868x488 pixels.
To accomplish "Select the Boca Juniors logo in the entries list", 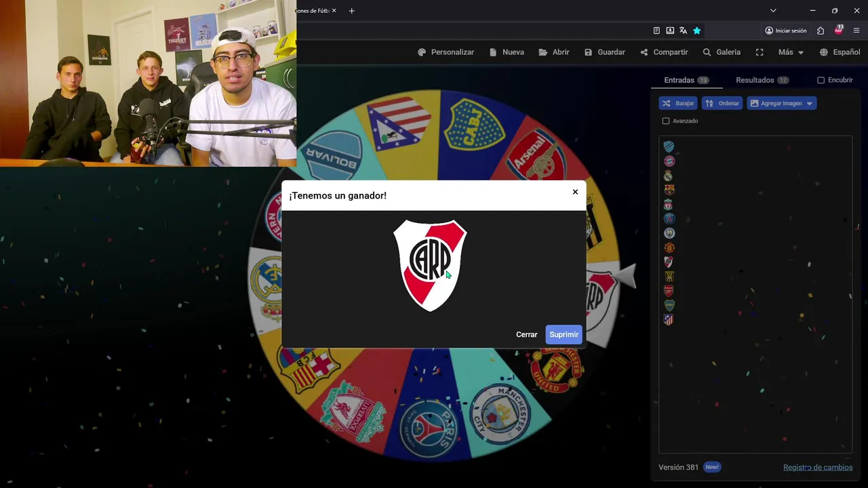I will (669, 305).
